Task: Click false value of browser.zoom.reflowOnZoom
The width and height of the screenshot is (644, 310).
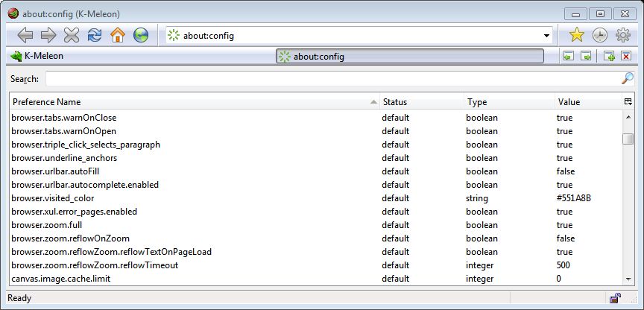Action: (566, 238)
